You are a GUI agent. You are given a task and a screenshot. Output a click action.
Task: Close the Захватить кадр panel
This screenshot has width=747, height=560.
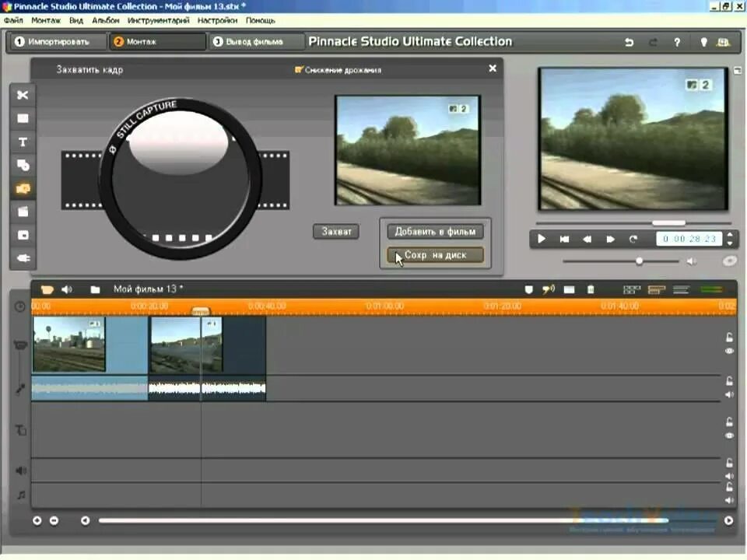tap(493, 68)
